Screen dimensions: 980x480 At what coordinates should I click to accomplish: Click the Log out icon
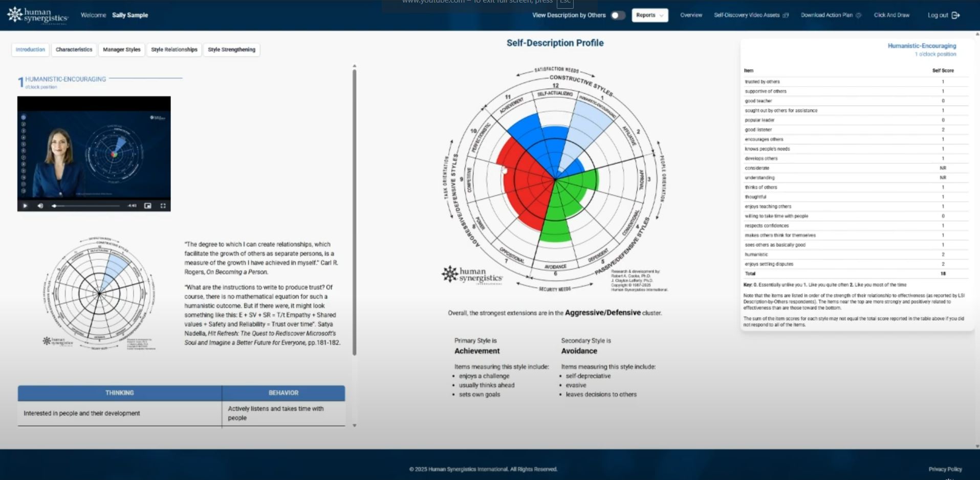coord(955,15)
